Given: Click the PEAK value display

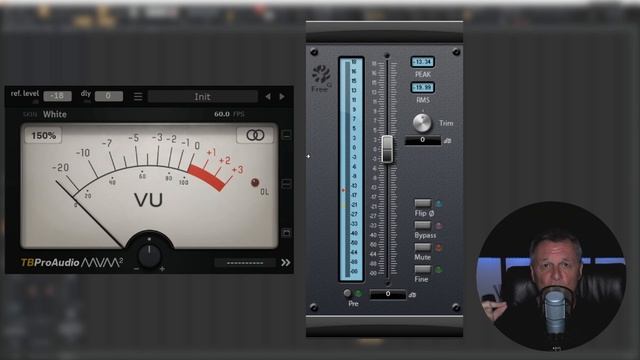Looking at the screenshot, I should [x=422, y=62].
